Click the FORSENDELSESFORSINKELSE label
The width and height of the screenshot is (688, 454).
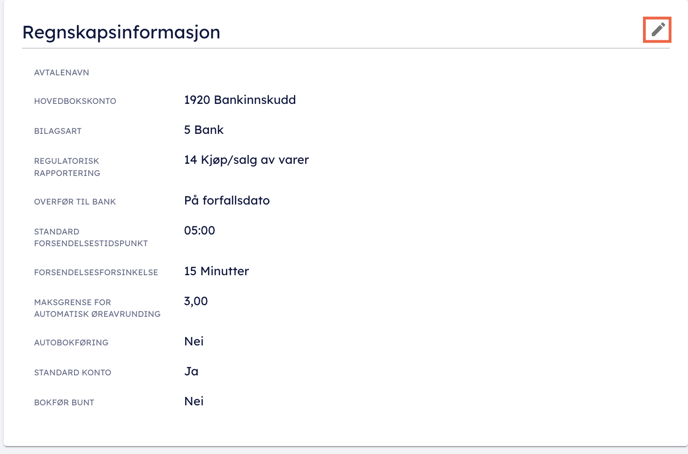pos(96,273)
